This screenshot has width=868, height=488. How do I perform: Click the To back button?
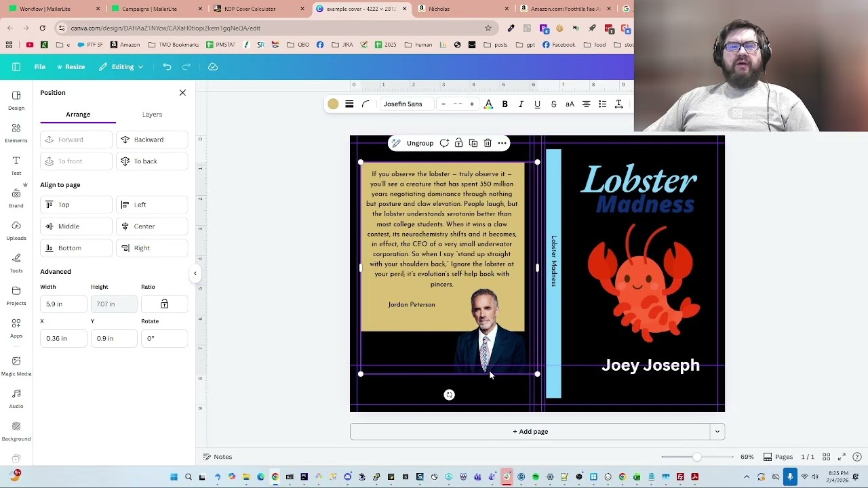click(152, 161)
